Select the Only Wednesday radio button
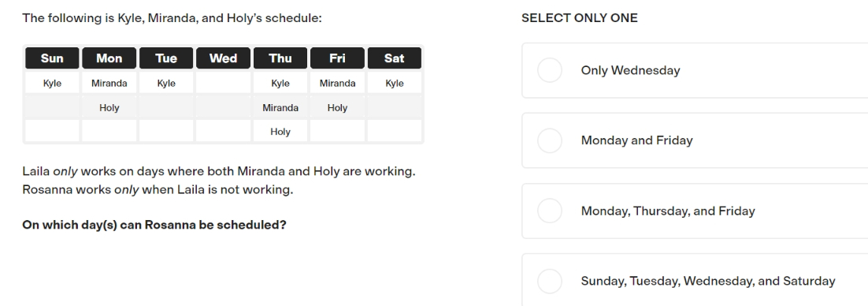The width and height of the screenshot is (868, 306). [x=550, y=70]
